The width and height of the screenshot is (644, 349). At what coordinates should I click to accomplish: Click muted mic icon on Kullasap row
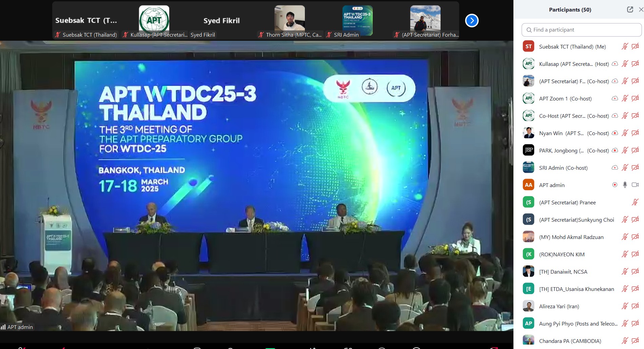coord(625,64)
